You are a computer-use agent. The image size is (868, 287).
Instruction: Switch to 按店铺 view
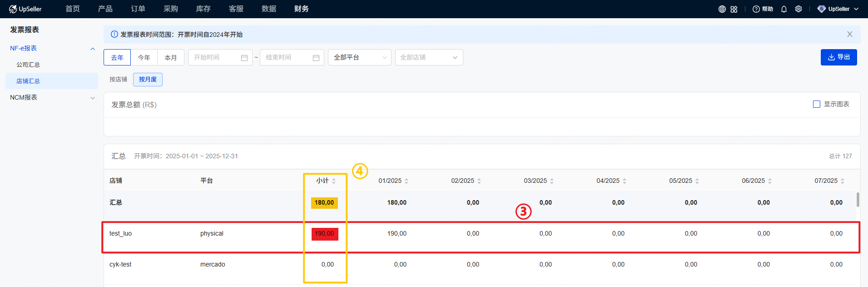[x=118, y=80]
